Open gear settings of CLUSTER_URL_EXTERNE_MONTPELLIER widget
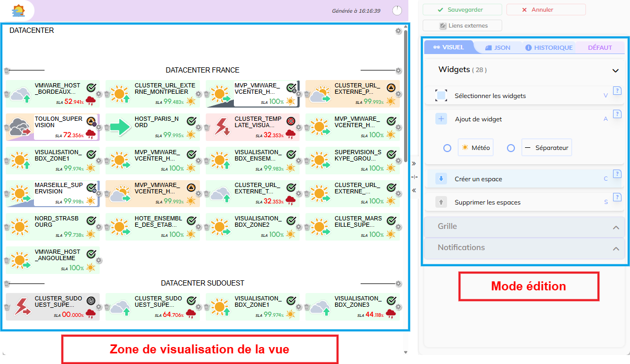630x364 pixels. (199, 94)
